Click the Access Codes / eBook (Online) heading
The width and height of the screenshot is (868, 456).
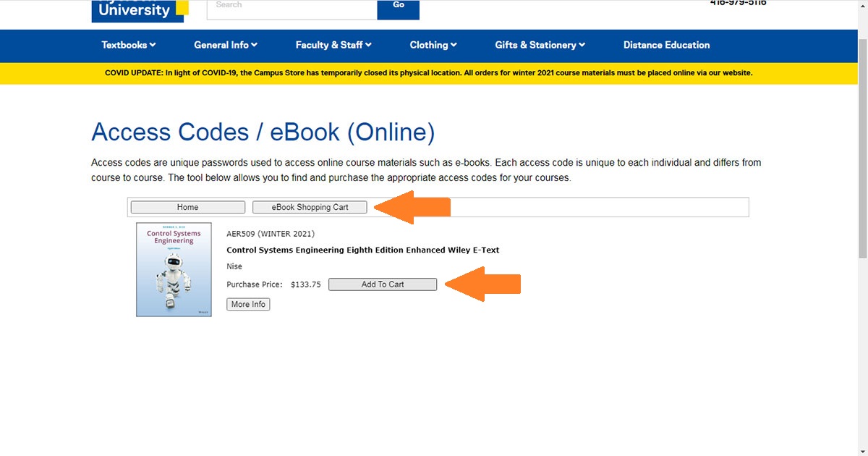coord(263,132)
